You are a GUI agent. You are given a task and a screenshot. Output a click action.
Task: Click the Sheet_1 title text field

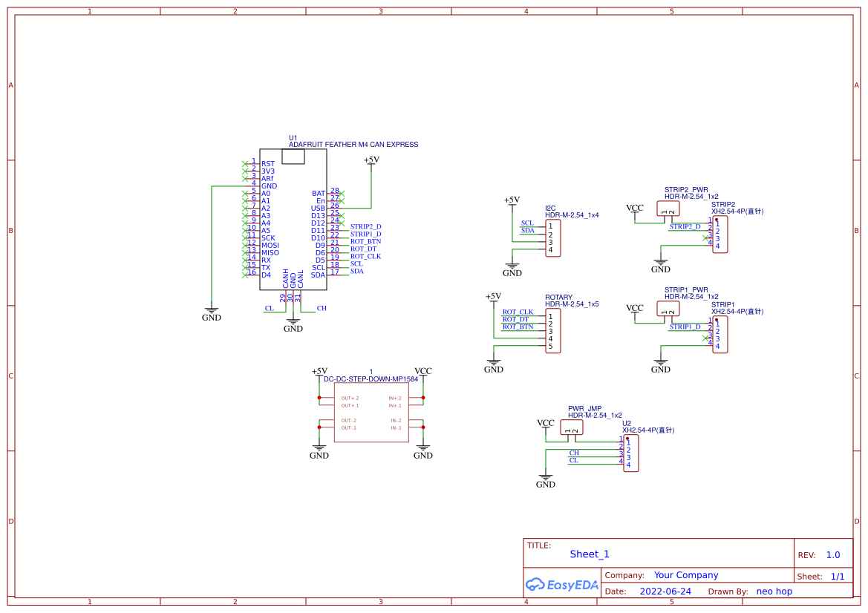pyautogui.click(x=589, y=554)
